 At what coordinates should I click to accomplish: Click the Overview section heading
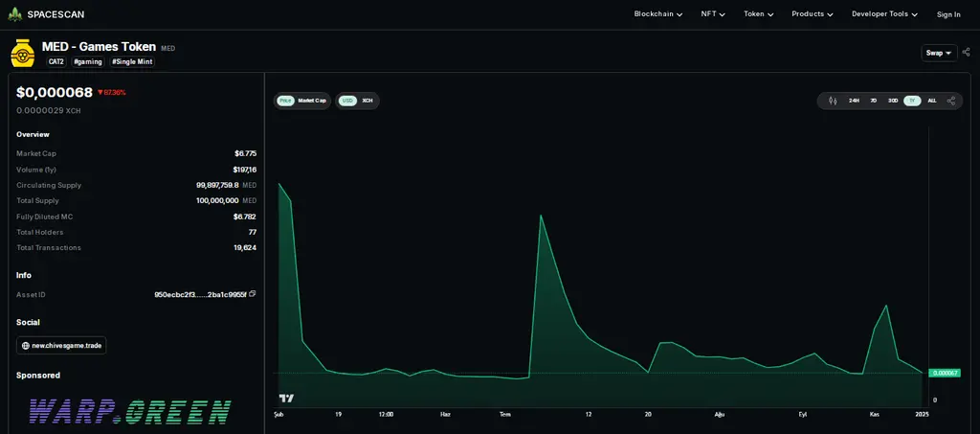coord(33,134)
